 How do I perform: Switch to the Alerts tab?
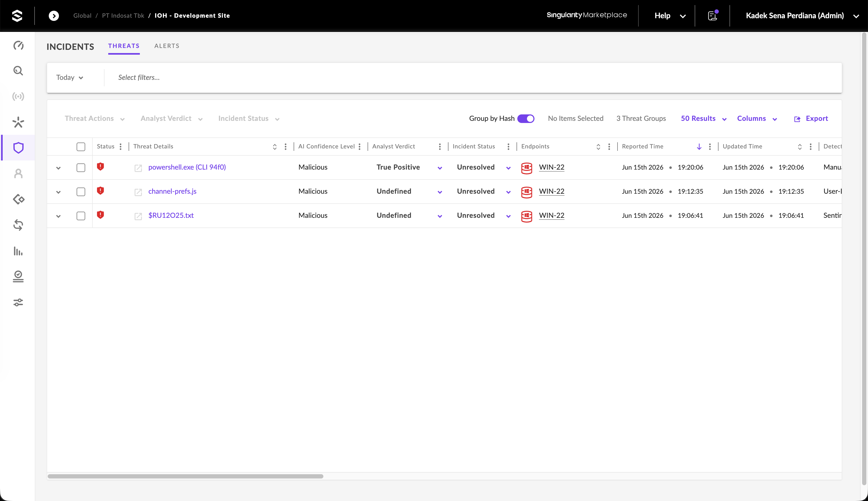pyautogui.click(x=167, y=46)
